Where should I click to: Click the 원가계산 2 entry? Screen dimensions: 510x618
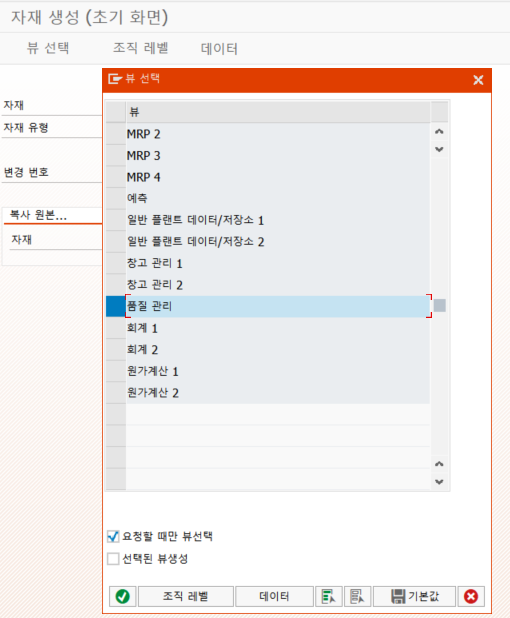278,393
